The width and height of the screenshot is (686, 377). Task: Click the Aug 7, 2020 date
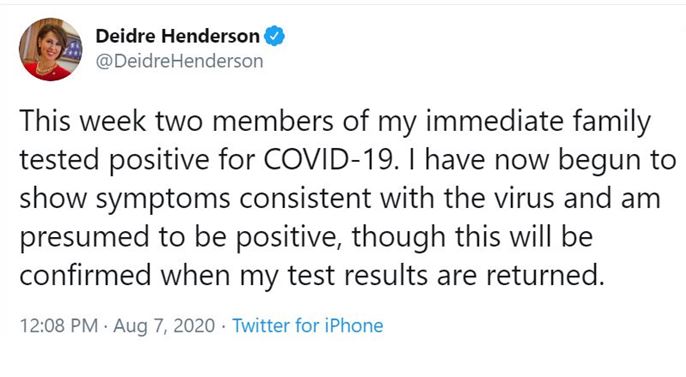click(x=164, y=326)
